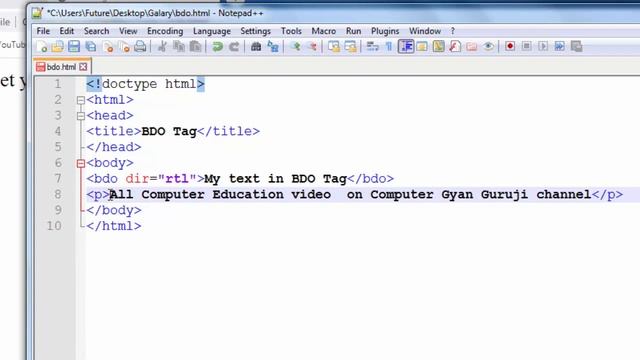
Task: Click Run macro multiple times icon
Action: [x=560, y=46]
